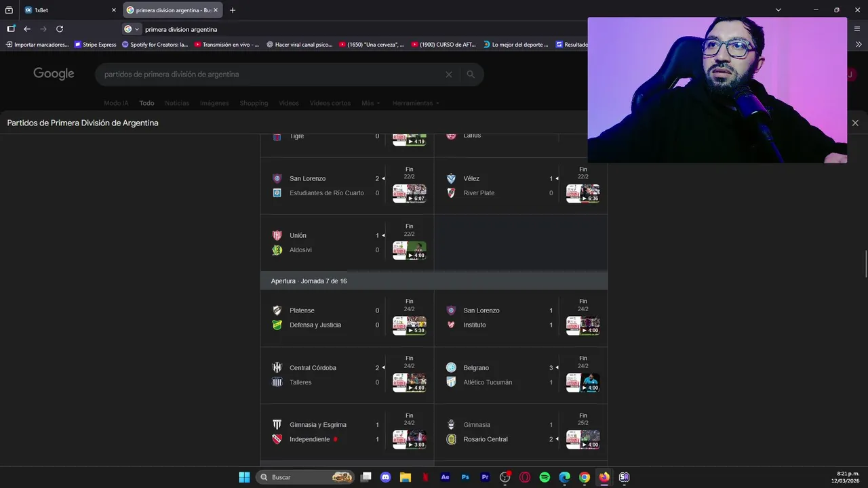
Task: Show more bookmarks overflow chevron
Action: click(859, 45)
